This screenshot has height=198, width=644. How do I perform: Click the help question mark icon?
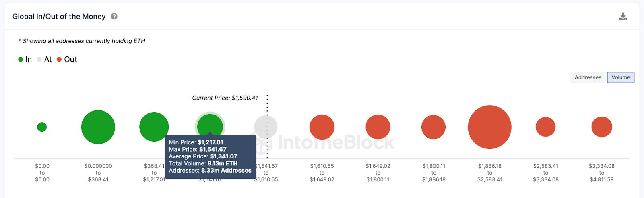(x=114, y=17)
